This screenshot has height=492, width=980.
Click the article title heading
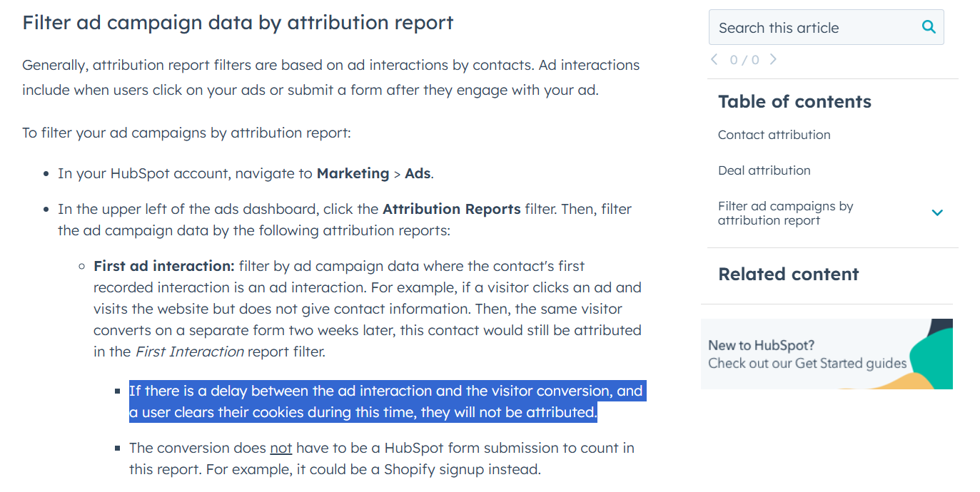pos(238,22)
